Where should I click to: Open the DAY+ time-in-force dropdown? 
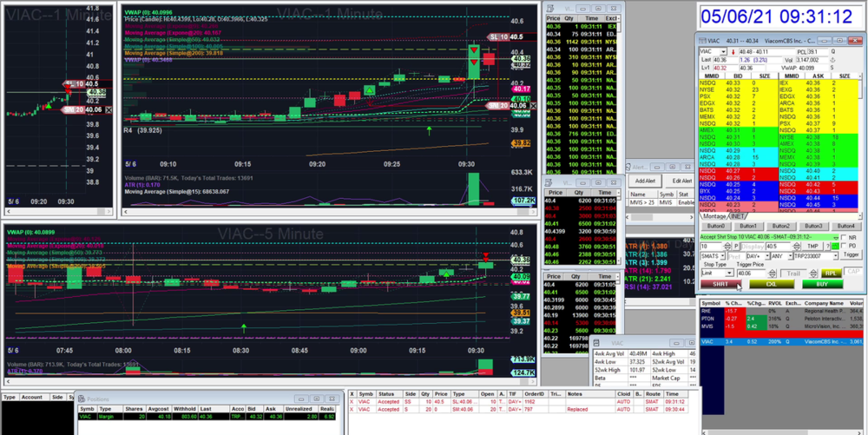point(767,255)
